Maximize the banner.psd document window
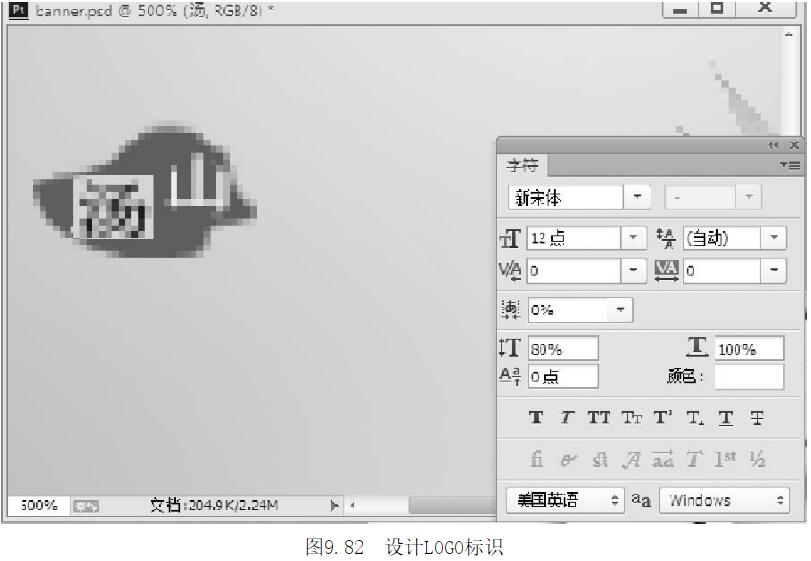Image resolution: width=811 pixels, height=561 pixels. [x=717, y=8]
